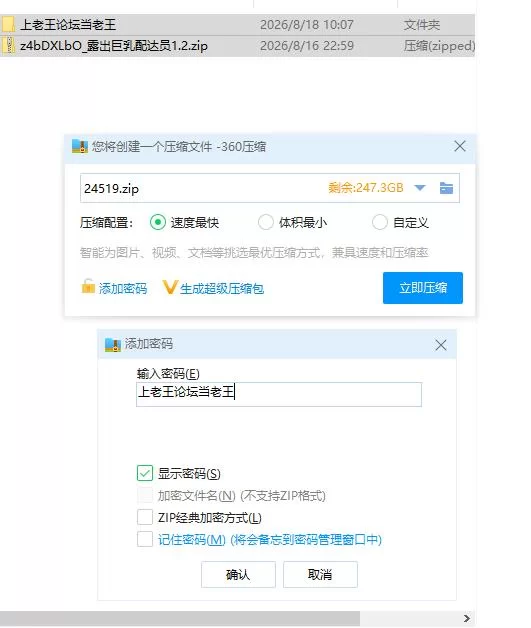Click the disabled 加密文件名(N) checkbox

[145, 495]
